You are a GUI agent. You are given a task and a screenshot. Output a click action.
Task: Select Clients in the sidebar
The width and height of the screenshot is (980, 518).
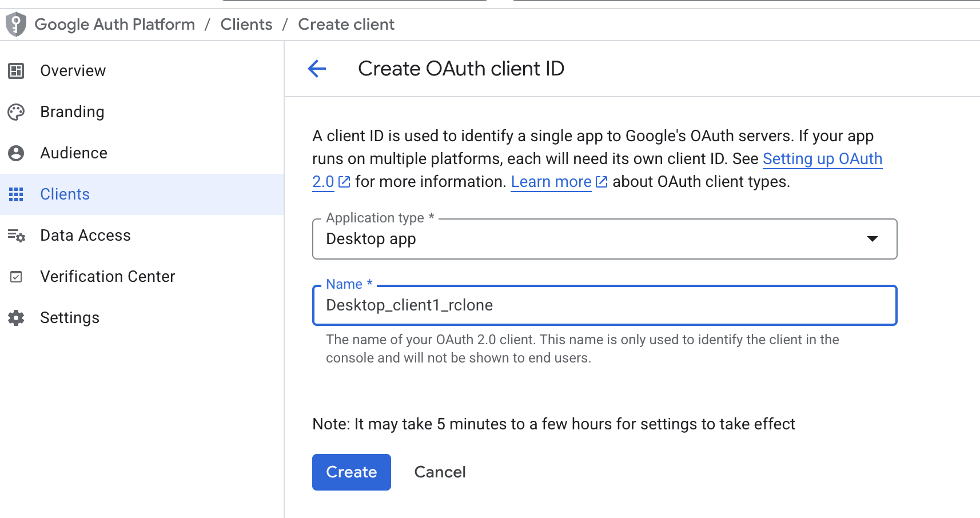pyautogui.click(x=142, y=194)
